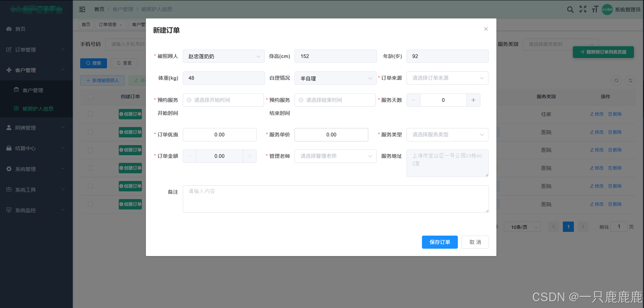This screenshot has width=644, height=308.
Task: Open the 10条/页 page size dropdown
Action: [522, 227]
